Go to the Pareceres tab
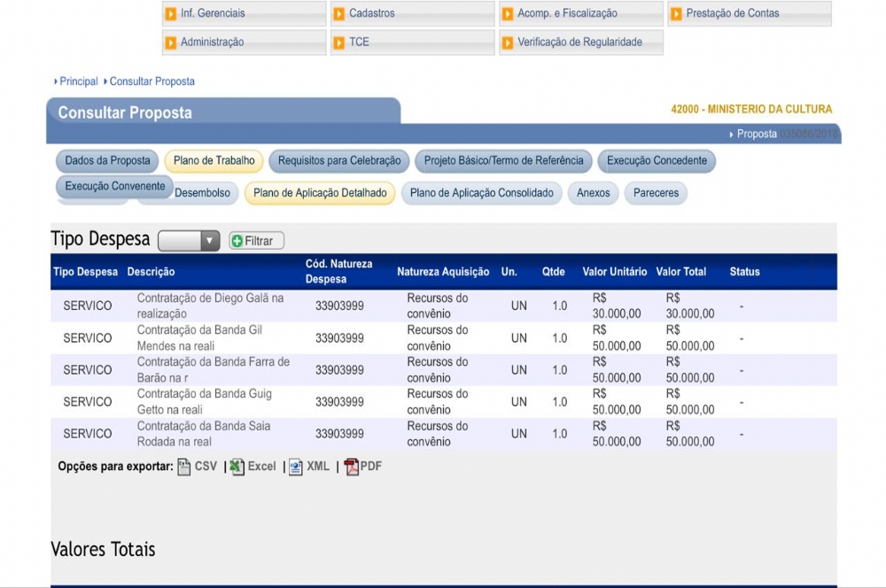This screenshot has height=588, width=886. (x=656, y=193)
